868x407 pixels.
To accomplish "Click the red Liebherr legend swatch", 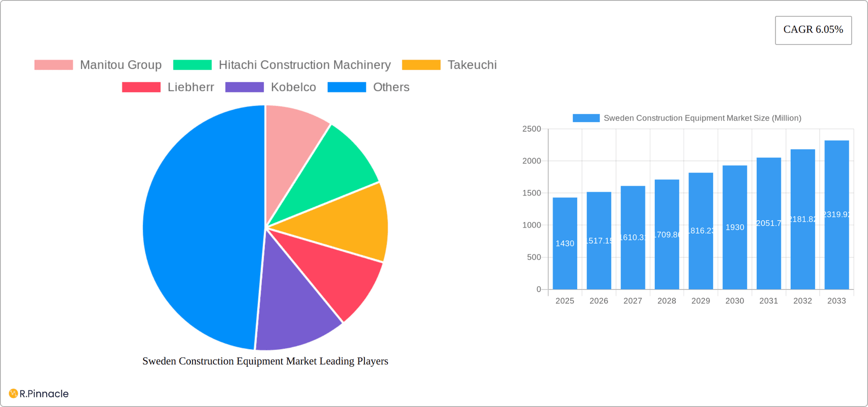I will pyautogui.click(x=141, y=87).
